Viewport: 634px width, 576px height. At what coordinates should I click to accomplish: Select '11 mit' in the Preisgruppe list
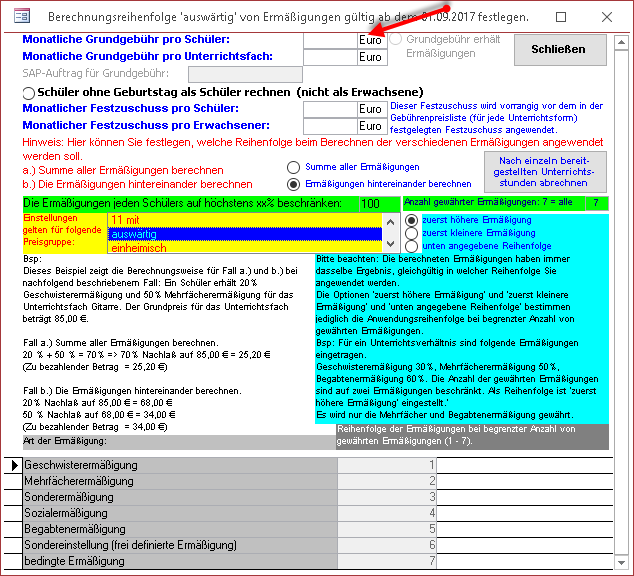coord(245,220)
